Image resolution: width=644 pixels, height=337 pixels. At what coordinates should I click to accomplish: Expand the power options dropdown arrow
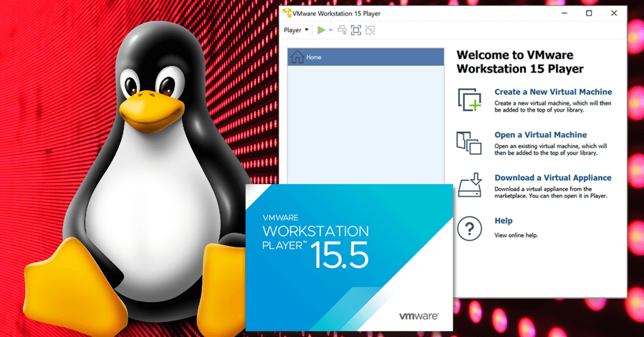point(331,30)
